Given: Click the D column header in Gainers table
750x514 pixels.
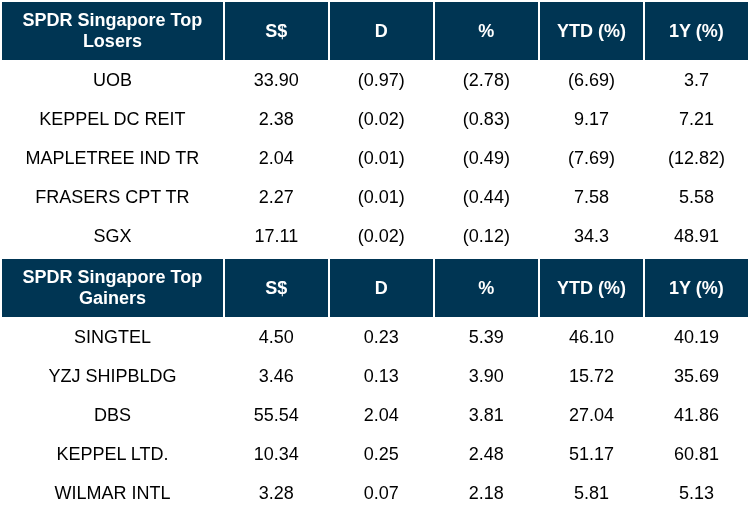Looking at the screenshot, I should [381, 287].
